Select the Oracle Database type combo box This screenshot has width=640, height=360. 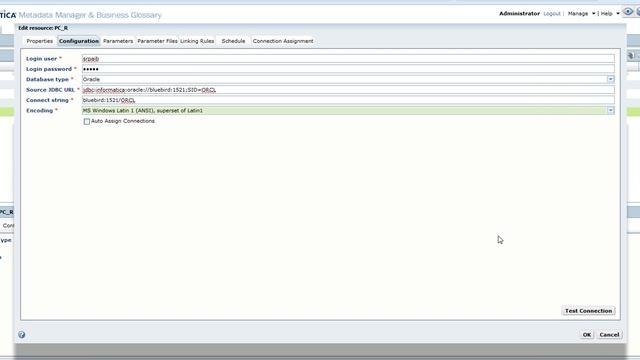348,79
